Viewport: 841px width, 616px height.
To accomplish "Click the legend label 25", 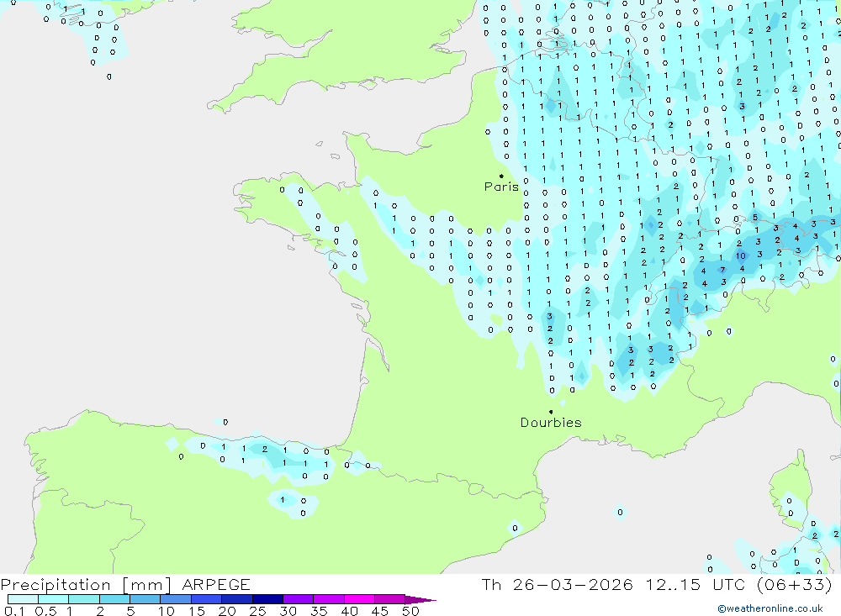I will [x=257, y=611].
